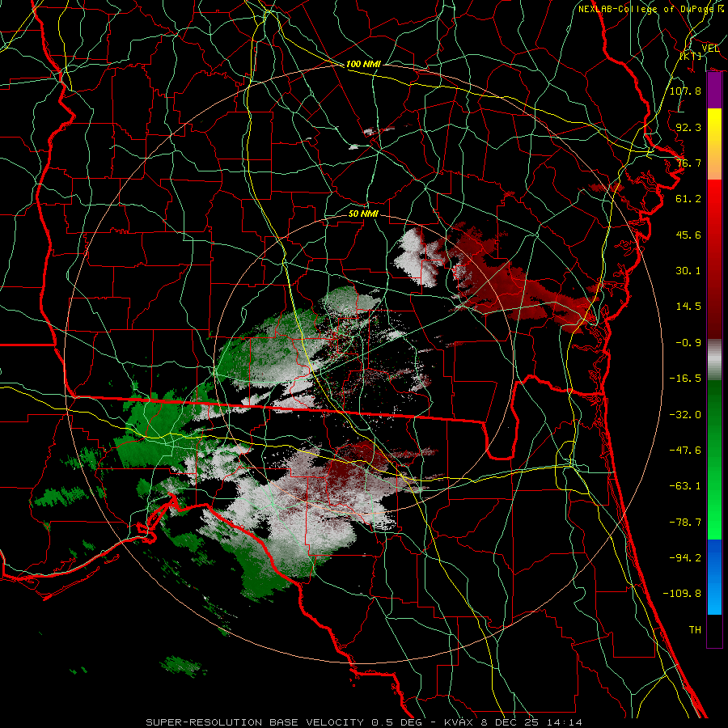Screen dimensions: 728x728
Task: Click the 45.6 velocity legend value
Action: click(688, 235)
